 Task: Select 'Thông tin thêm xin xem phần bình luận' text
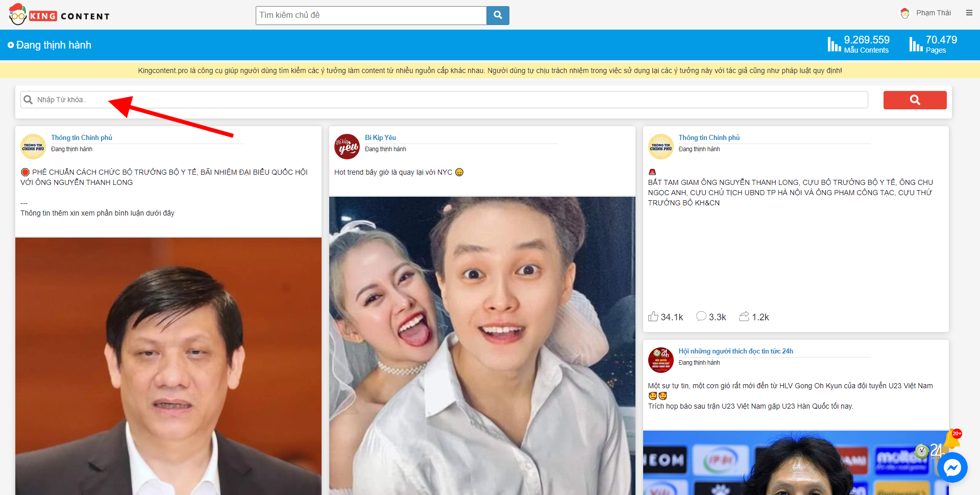[x=97, y=213]
